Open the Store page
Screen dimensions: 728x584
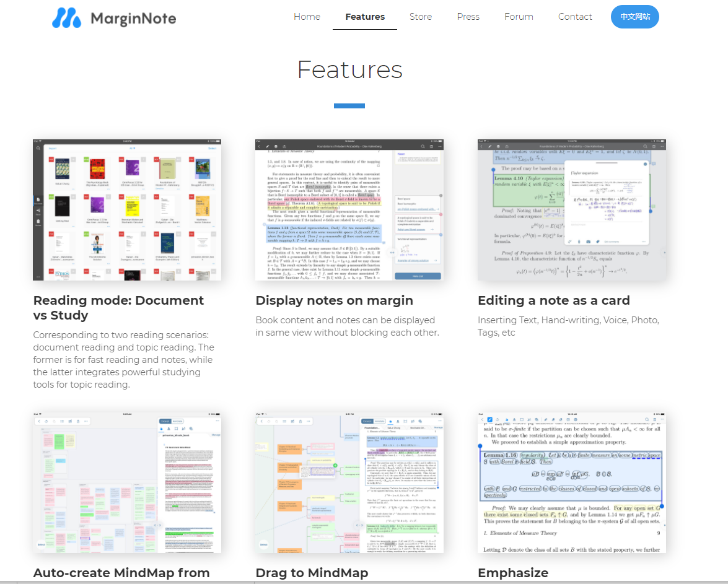coord(421,17)
